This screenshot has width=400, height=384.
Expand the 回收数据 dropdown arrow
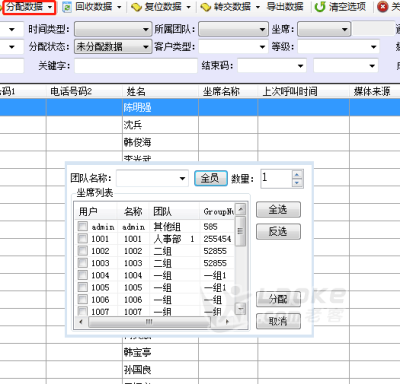pyautogui.click(x=119, y=7)
